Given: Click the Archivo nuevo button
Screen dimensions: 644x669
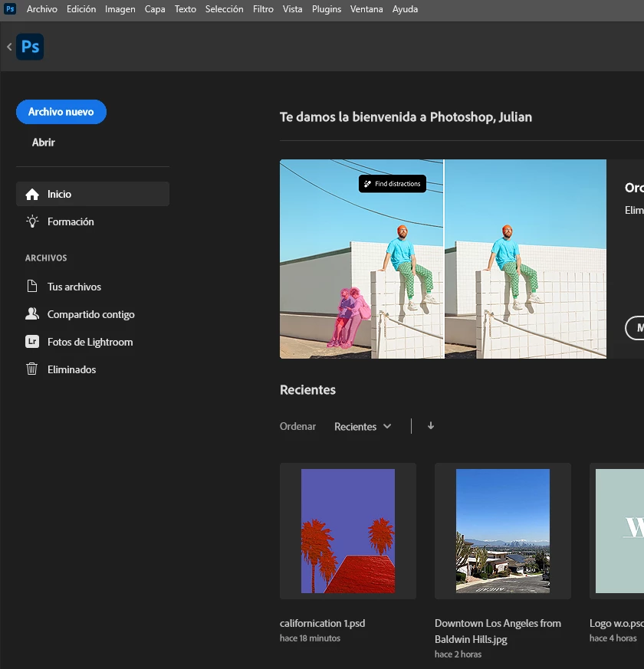Looking at the screenshot, I should (61, 112).
